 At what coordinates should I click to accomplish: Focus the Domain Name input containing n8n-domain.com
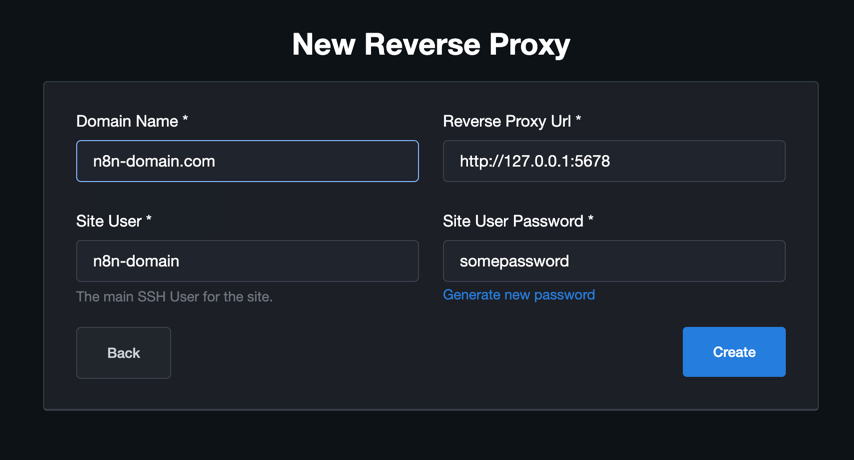click(247, 161)
